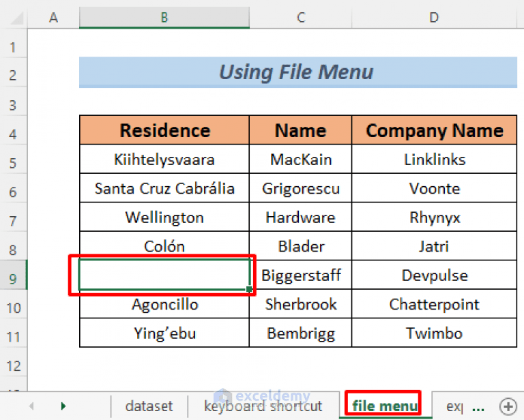
Task: Open the partially visible exp sheet tab
Action: [x=454, y=406]
